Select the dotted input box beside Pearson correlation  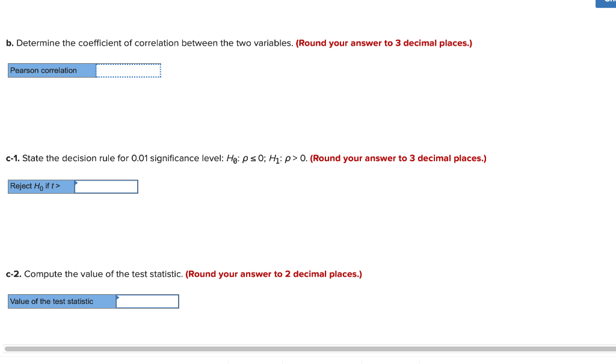pyautogui.click(x=128, y=70)
